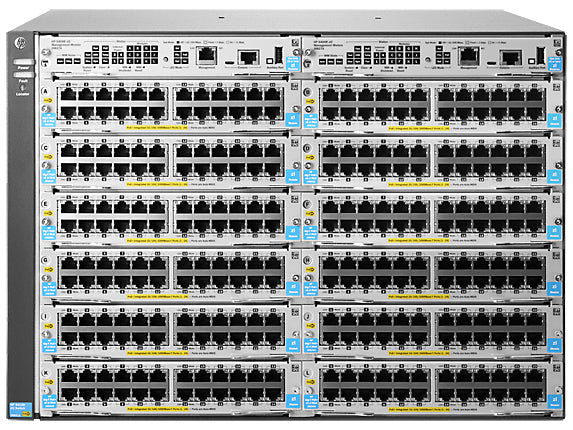Click the Power indicator bar on the left bezel

23,62
